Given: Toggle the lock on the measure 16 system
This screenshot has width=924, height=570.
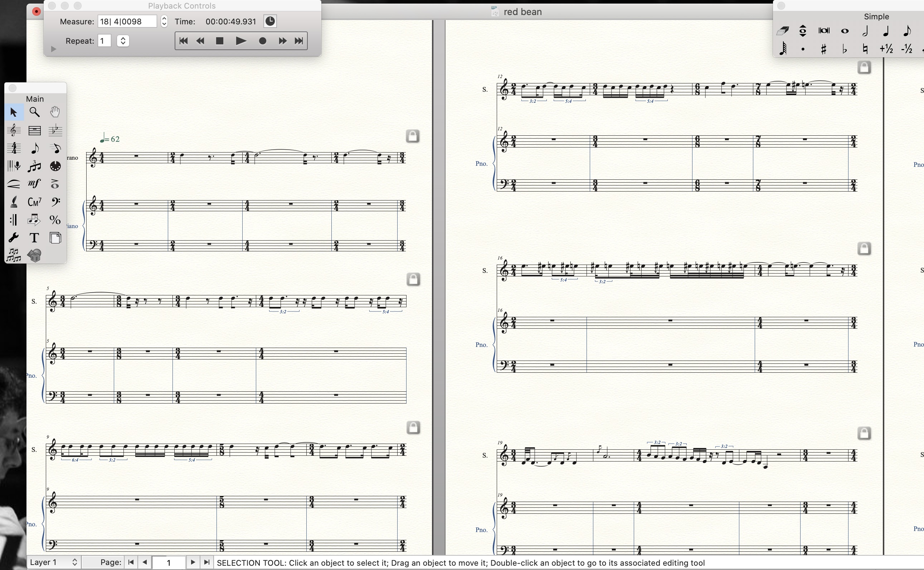Looking at the screenshot, I should point(864,248).
